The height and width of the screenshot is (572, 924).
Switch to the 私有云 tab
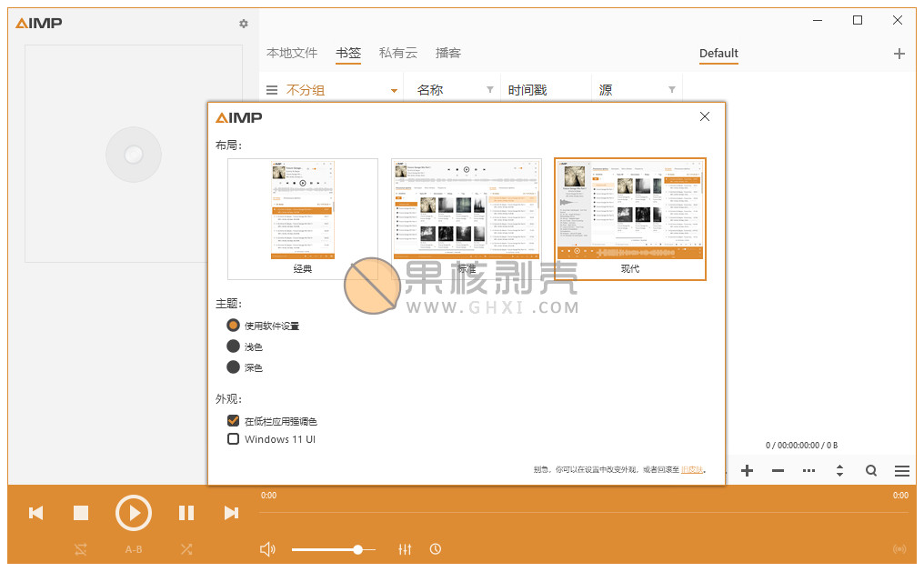(x=398, y=53)
